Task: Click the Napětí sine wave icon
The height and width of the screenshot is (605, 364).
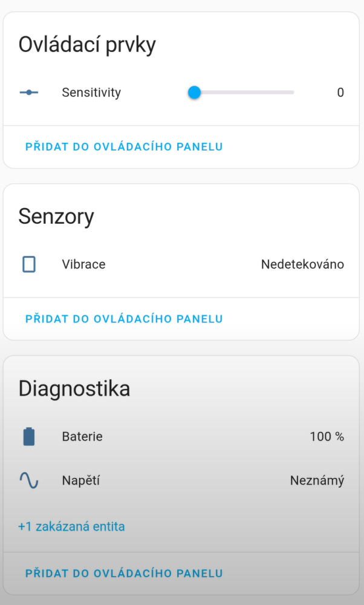Action: [x=29, y=481]
